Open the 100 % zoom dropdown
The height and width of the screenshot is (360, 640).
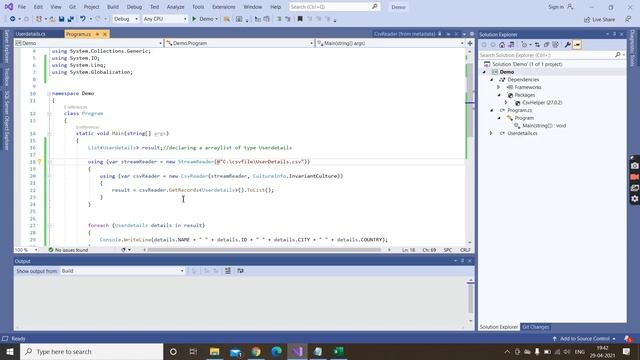26,250
